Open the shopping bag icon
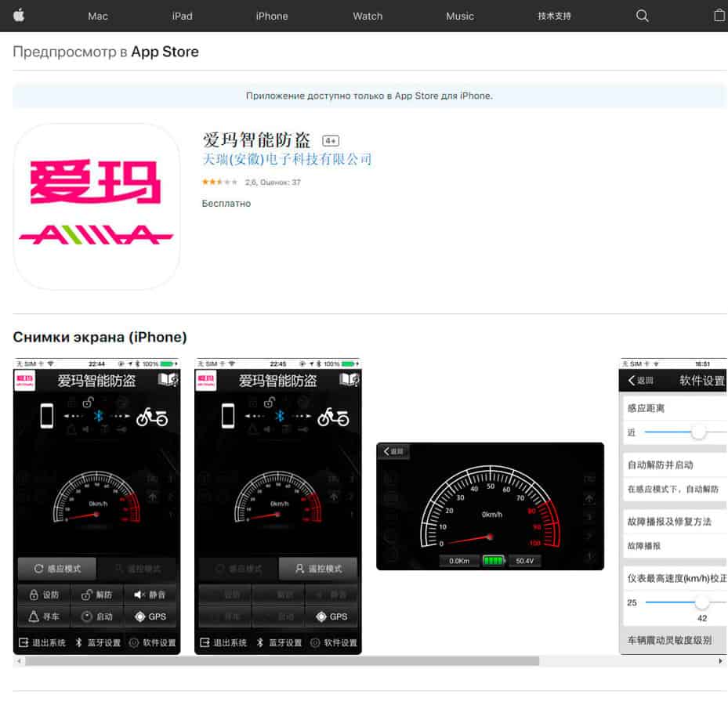This screenshot has height=705, width=728. (x=719, y=16)
